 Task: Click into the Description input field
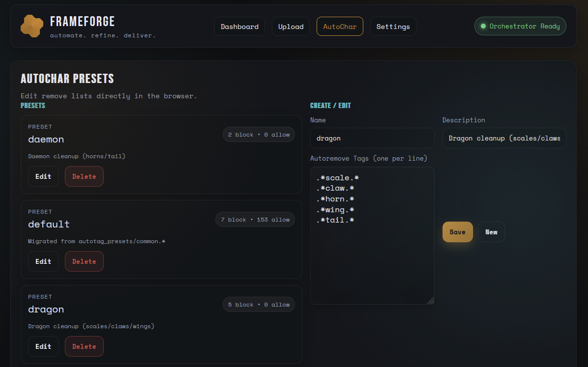(x=504, y=139)
